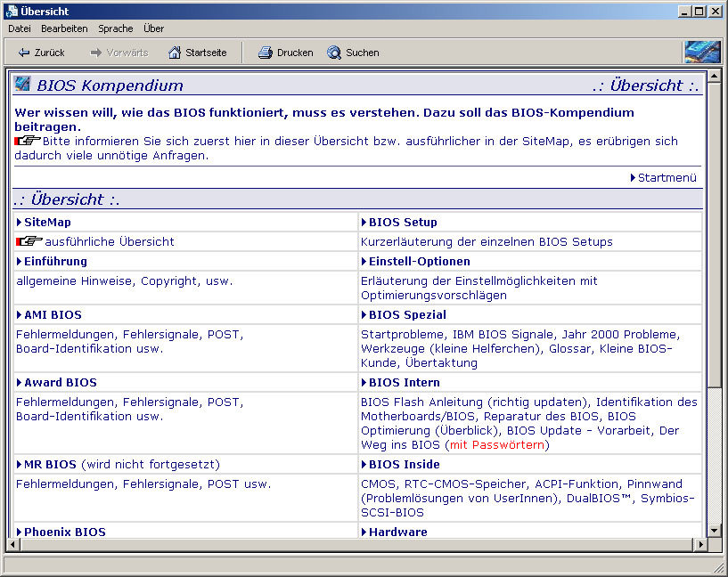Open the Sprache menu
728x577 pixels.
pos(116,28)
